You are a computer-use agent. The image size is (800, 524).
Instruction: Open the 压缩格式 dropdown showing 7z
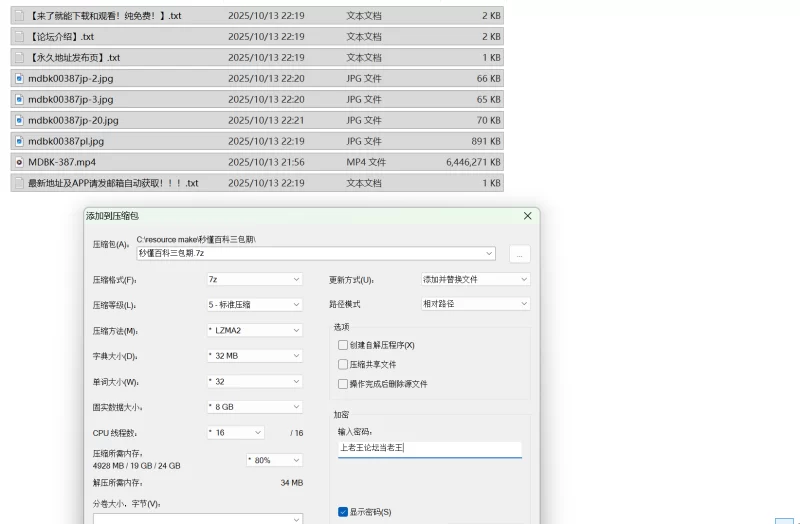tap(254, 280)
